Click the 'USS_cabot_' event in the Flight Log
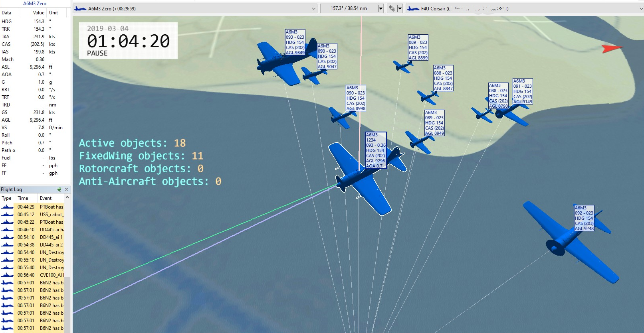The image size is (644, 333). click(x=52, y=214)
